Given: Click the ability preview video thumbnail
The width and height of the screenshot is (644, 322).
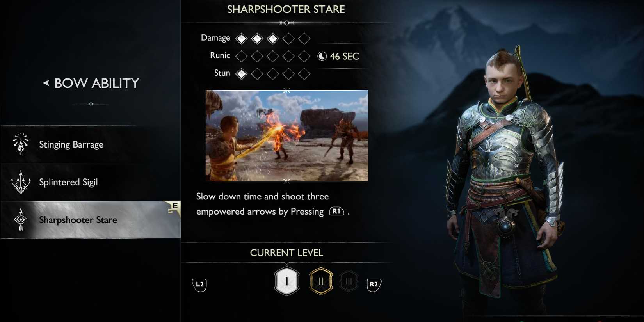Looking at the screenshot, I should (x=287, y=135).
